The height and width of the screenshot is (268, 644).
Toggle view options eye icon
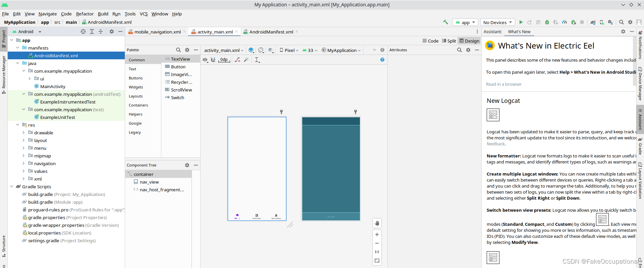point(205,60)
